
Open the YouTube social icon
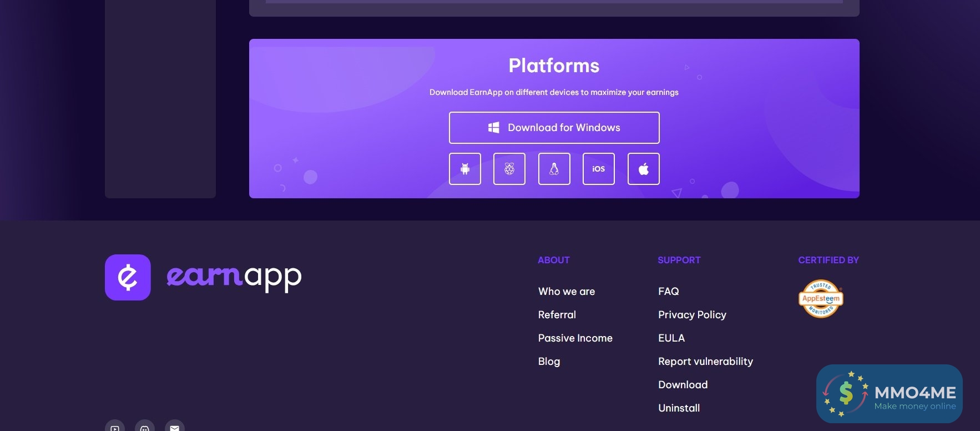tap(115, 426)
